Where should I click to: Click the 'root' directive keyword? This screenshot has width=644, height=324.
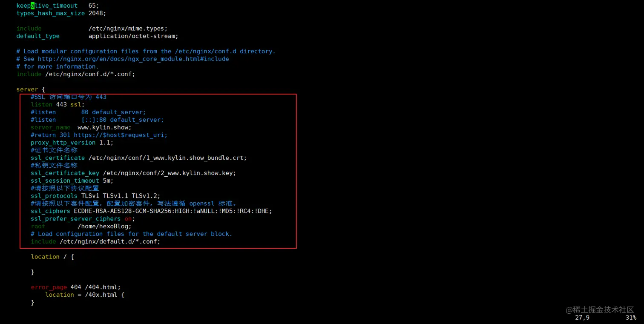(x=38, y=227)
